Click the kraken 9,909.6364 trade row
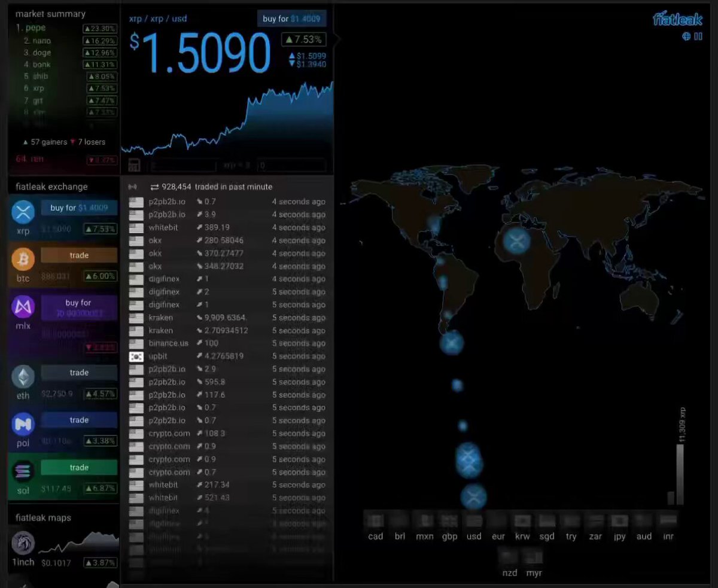Screen dimensions: 718x588 tap(227, 318)
